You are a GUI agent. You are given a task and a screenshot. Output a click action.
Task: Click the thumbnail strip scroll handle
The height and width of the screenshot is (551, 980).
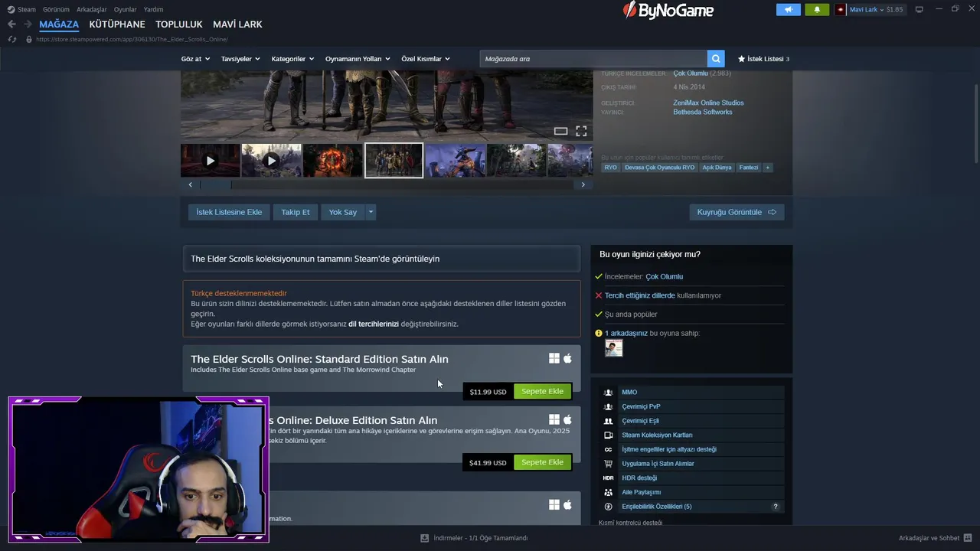(x=216, y=184)
